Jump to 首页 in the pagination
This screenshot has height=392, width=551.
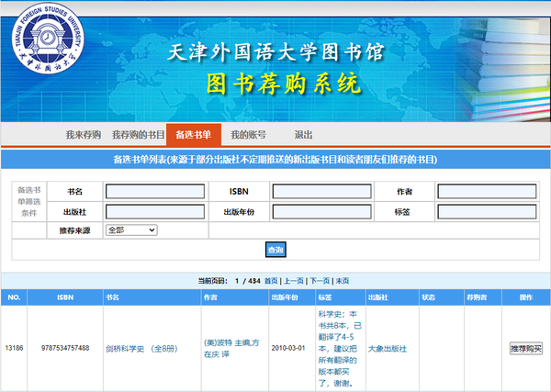271,281
